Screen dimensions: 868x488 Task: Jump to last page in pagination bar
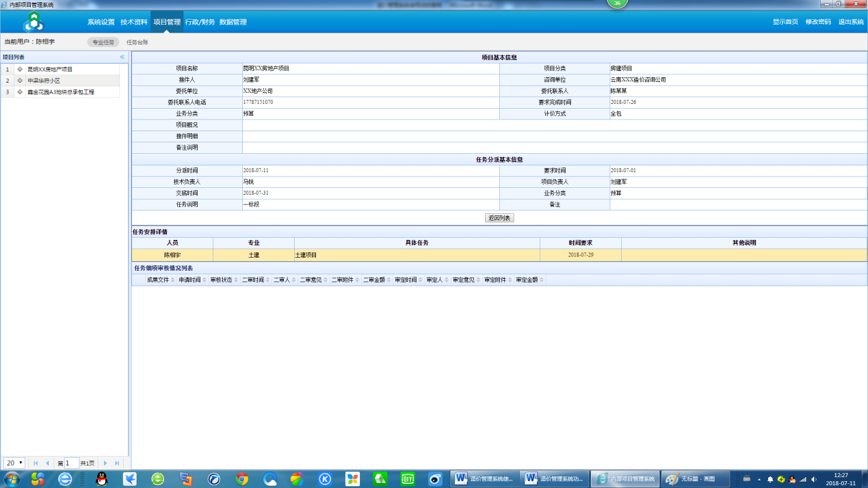[x=117, y=463]
